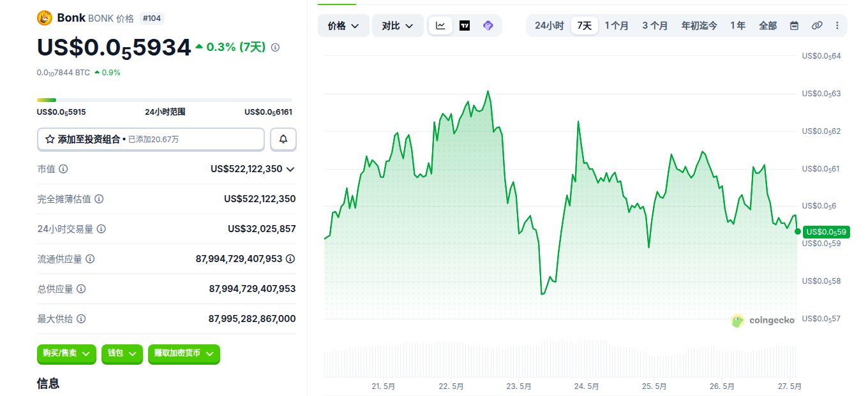This screenshot has width=868, height=396.
Task: Click 添加至投资组合 button
Action: (x=151, y=139)
